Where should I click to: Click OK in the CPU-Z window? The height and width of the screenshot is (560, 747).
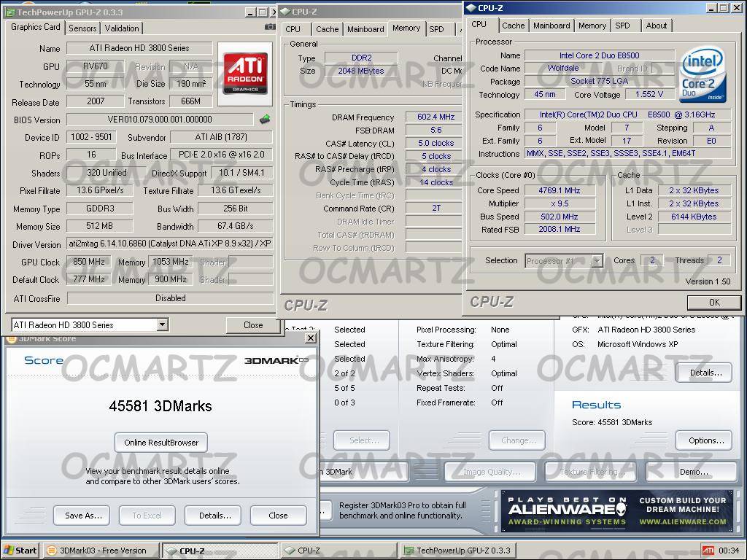[x=714, y=303]
